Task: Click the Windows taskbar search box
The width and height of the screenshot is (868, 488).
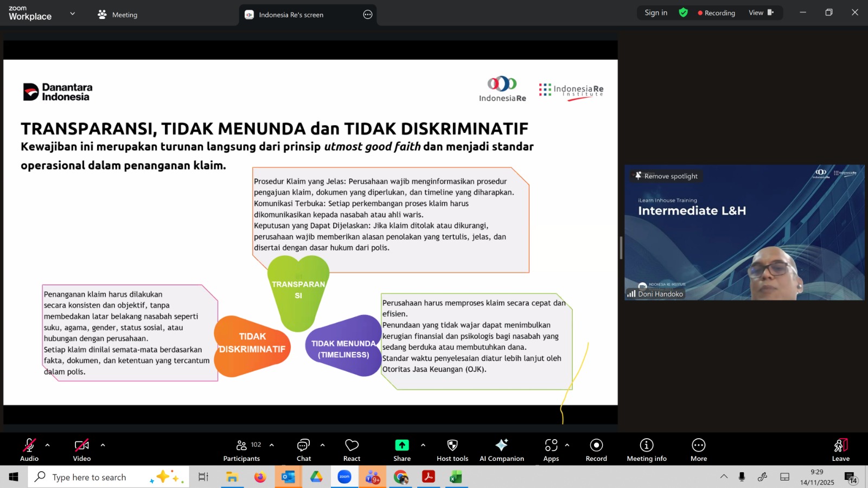Action: [x=90, y=477]
